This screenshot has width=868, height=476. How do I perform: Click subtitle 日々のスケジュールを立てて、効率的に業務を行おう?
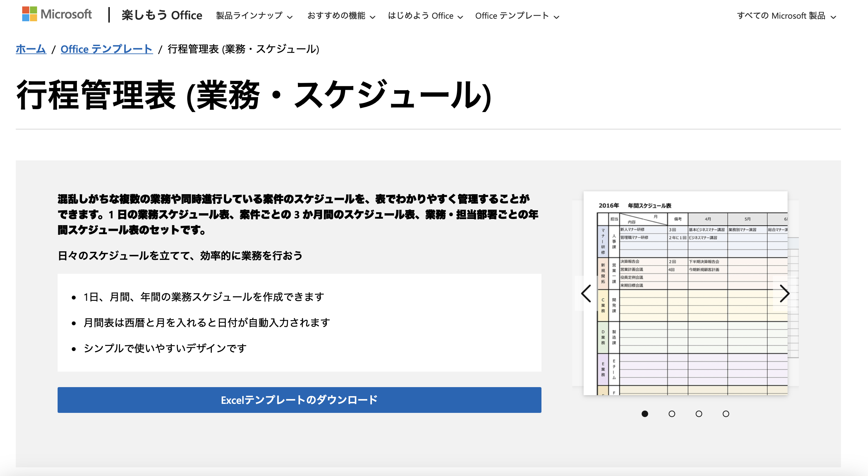click(180, 256)
